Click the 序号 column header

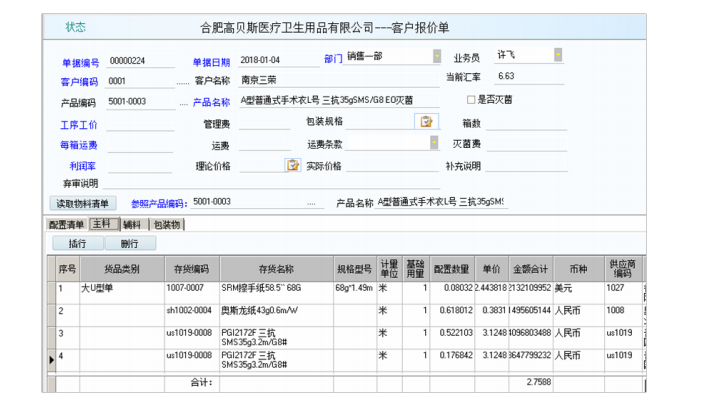pyautogui.click(x=67, y=269)
